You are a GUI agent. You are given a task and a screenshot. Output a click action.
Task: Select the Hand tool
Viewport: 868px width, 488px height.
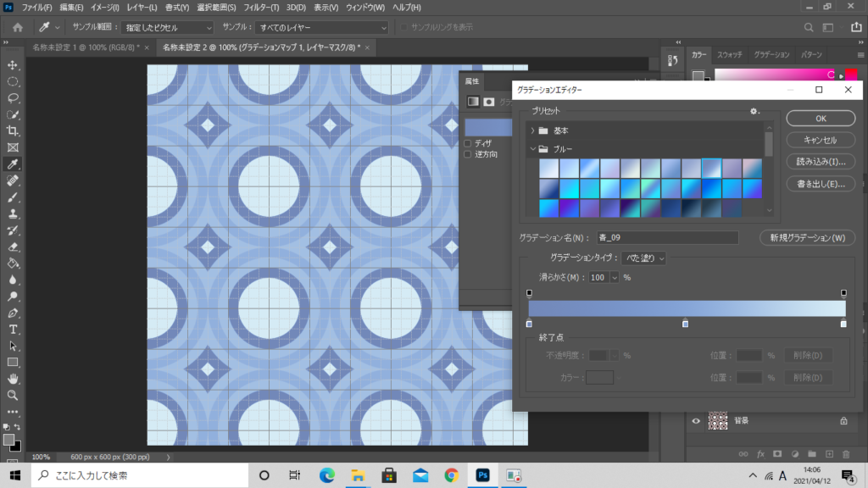coord(13,379)
